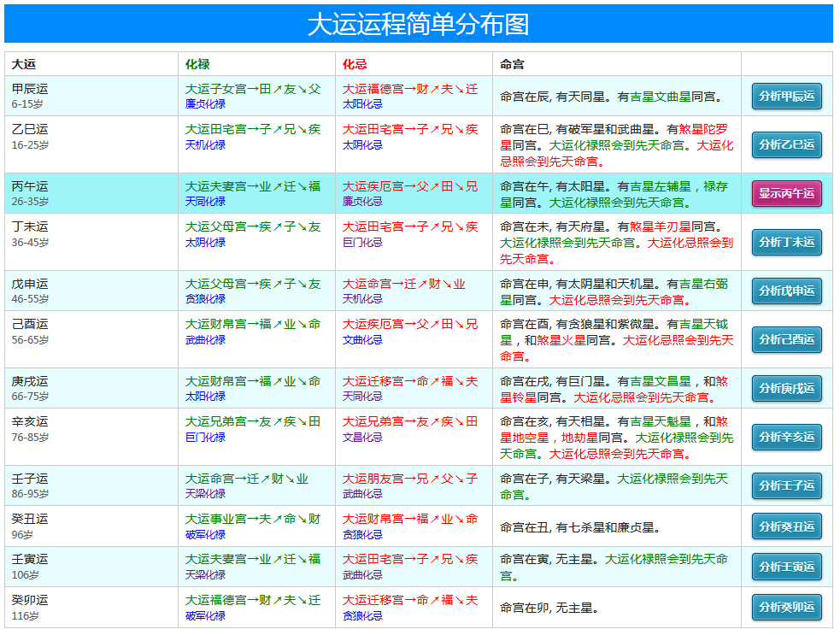This screenshot has width=840, height=635.
Task: Click 太阴化禄 in the 丁未运 row
Action: click(205, 243)
